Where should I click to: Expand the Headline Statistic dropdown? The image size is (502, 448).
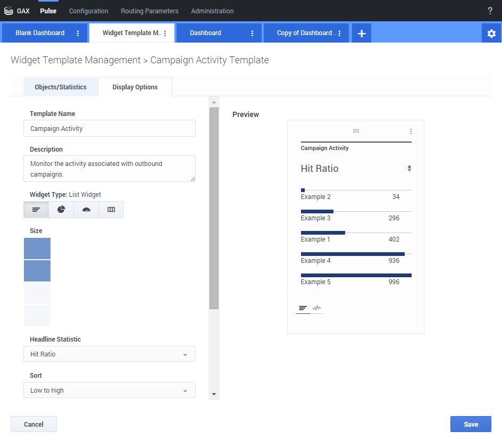tap(110, 354)
